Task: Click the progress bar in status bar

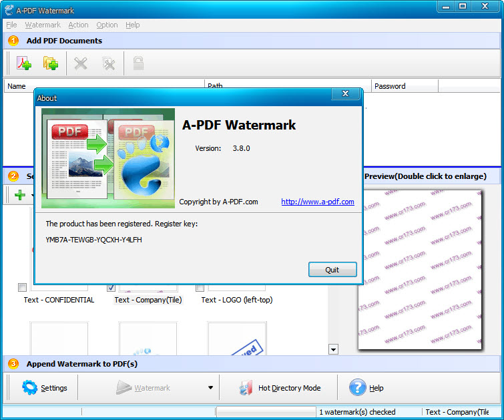Action: [266, 411]
